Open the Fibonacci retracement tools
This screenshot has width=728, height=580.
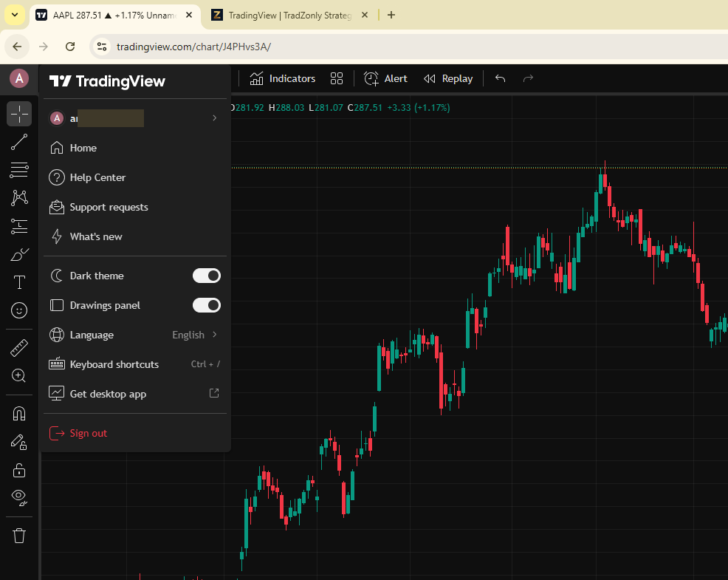click(x=19, y=170)
